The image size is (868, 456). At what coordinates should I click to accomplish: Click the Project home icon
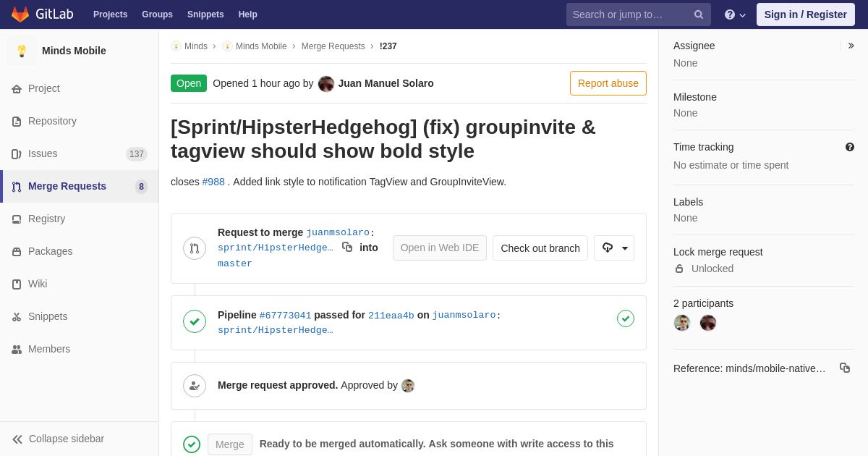coord(17,89)
